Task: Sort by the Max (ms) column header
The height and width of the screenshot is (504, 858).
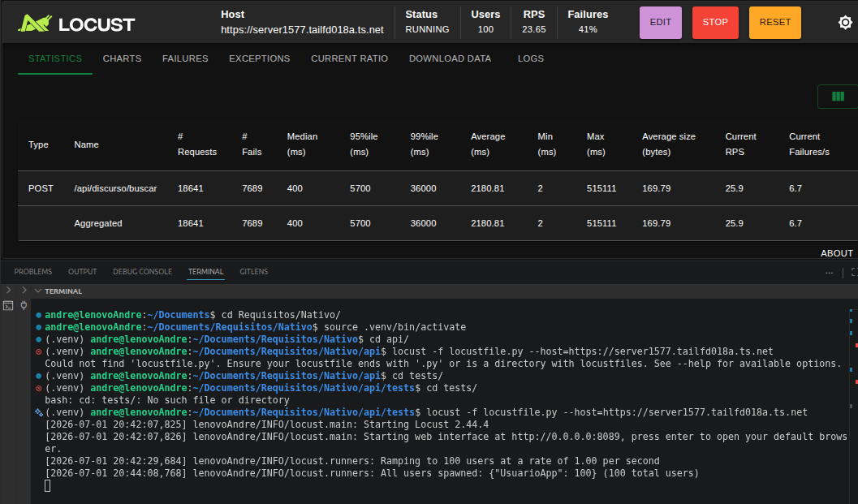Action: [x=596, y=144]
